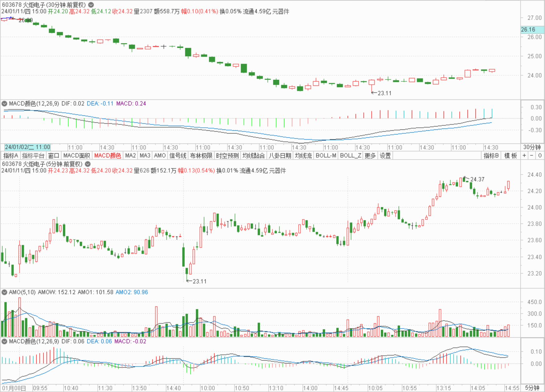
Task: Expand the bottom MACD颜色 indicator menu
Action: coord(4,341)
